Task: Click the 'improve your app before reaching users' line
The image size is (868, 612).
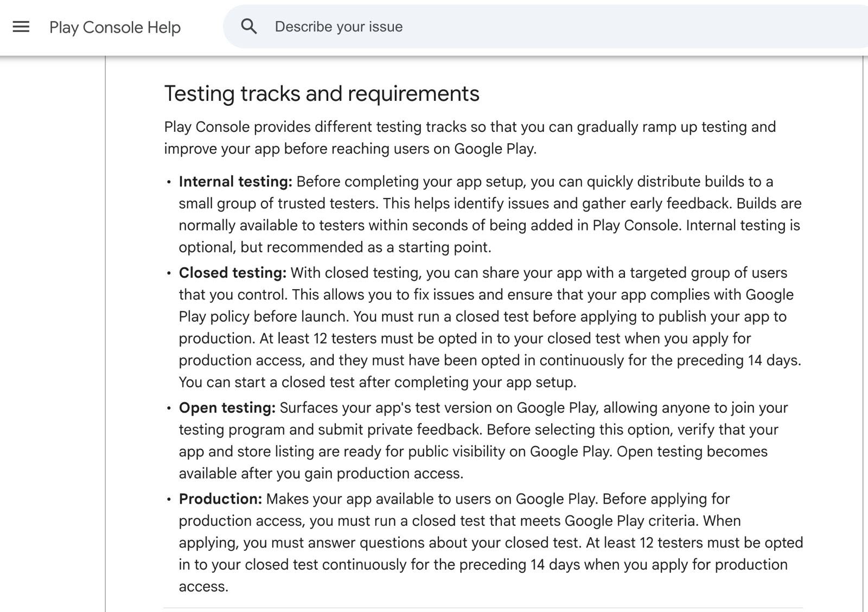Action: coord(350,149)
